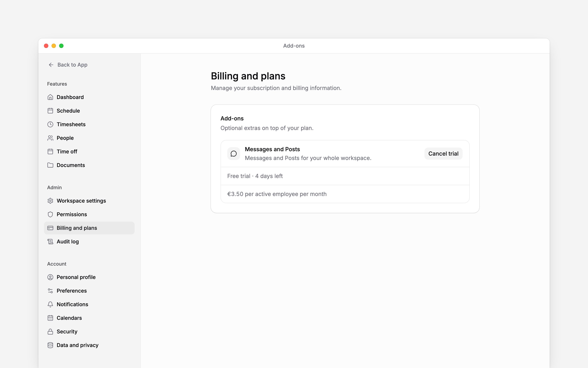This screenshot has width=588, height=368.
Task: Click the People users icon
Action: pos(50,138)
